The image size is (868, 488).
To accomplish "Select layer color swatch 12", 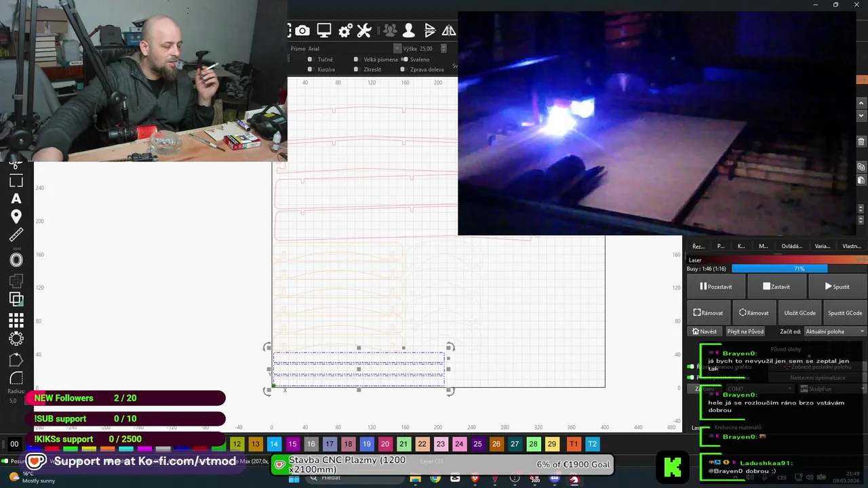I will (237, 444).
